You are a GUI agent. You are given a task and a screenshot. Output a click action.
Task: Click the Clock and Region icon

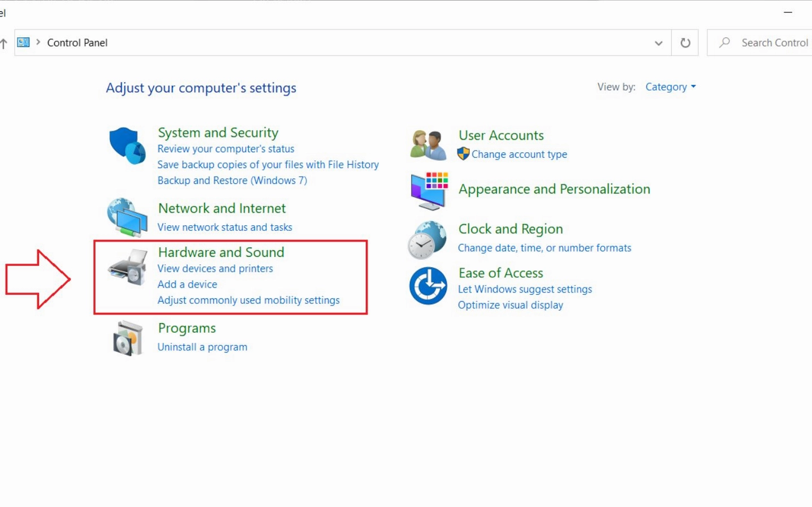[427, 240]
